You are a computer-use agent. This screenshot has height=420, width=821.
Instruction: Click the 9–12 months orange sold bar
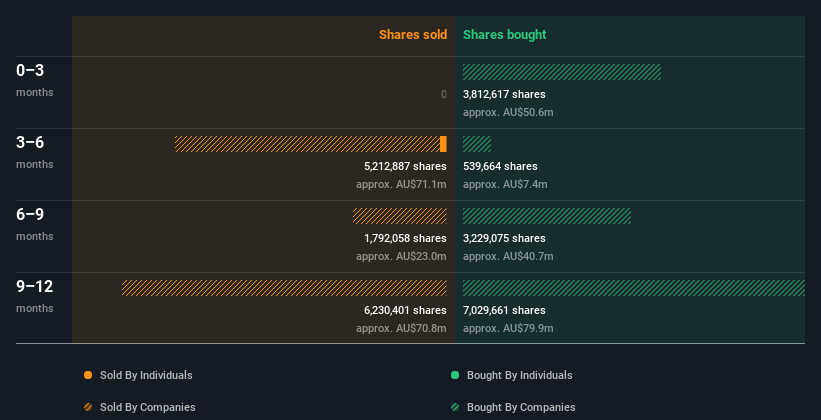(x=284, y=288)
